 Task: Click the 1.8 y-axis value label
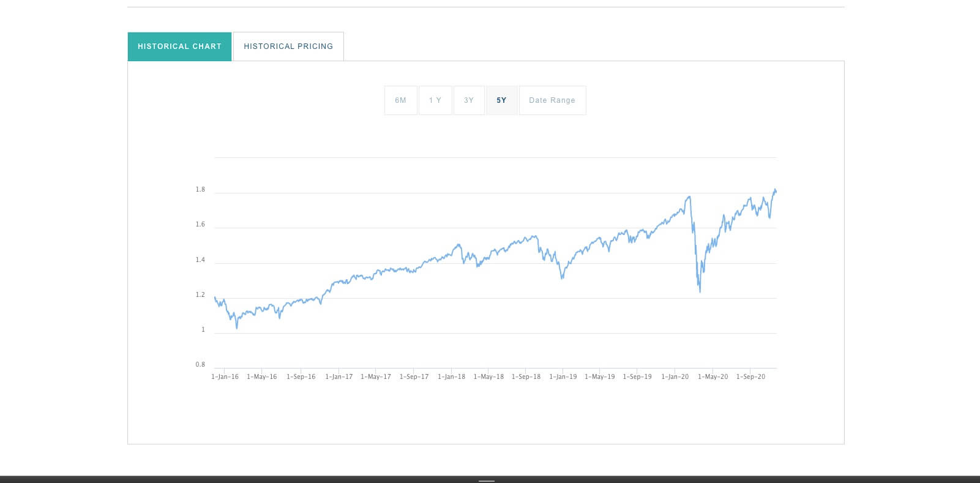click(200, 190)
